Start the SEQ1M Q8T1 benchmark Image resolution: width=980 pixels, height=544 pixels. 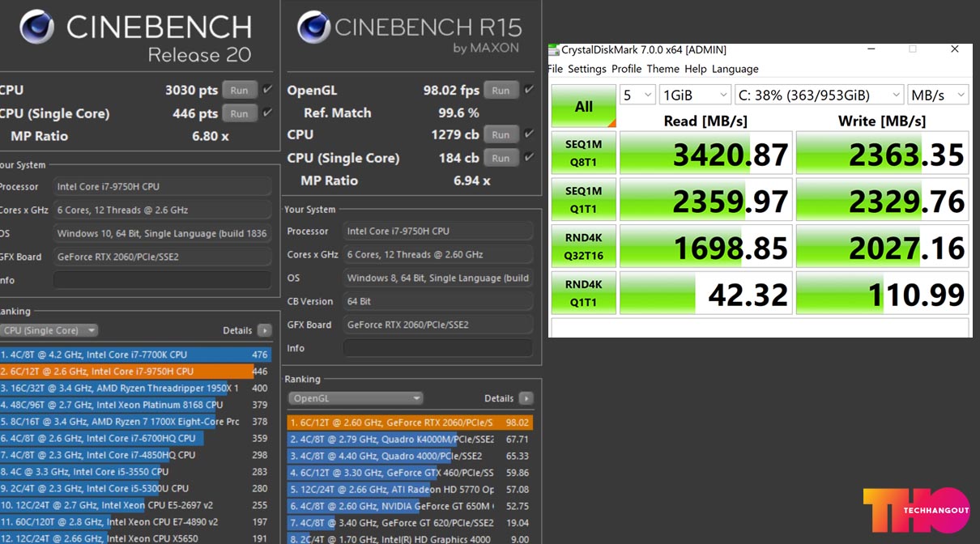click(x=584, y=153)
